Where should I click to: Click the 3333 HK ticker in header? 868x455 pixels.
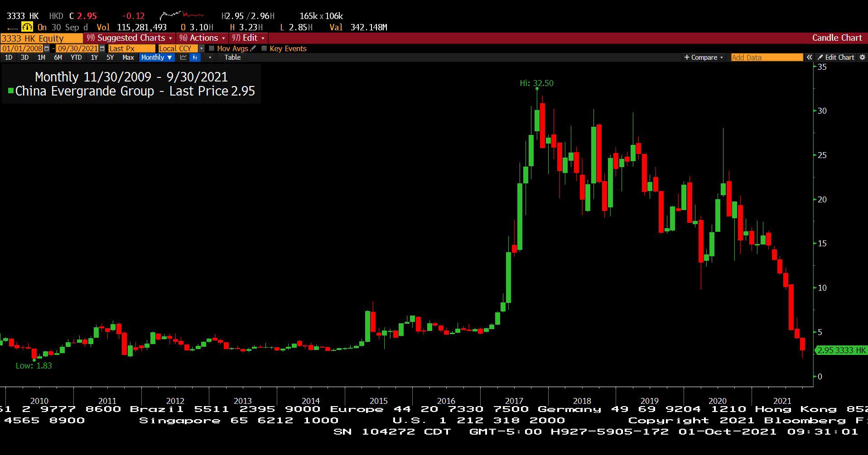point(23,16)
